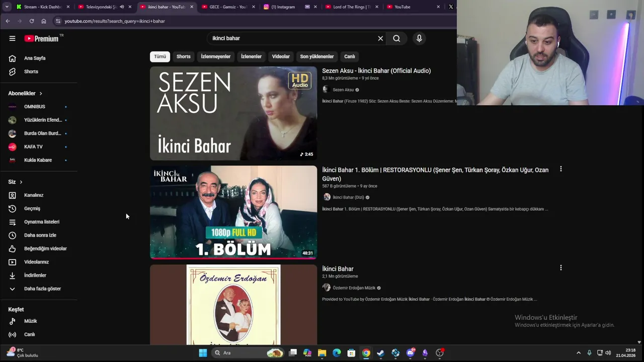This screenshot has height=362, width=644.
Task: Click the YouTube Premium logo
Action: [41, 39]
